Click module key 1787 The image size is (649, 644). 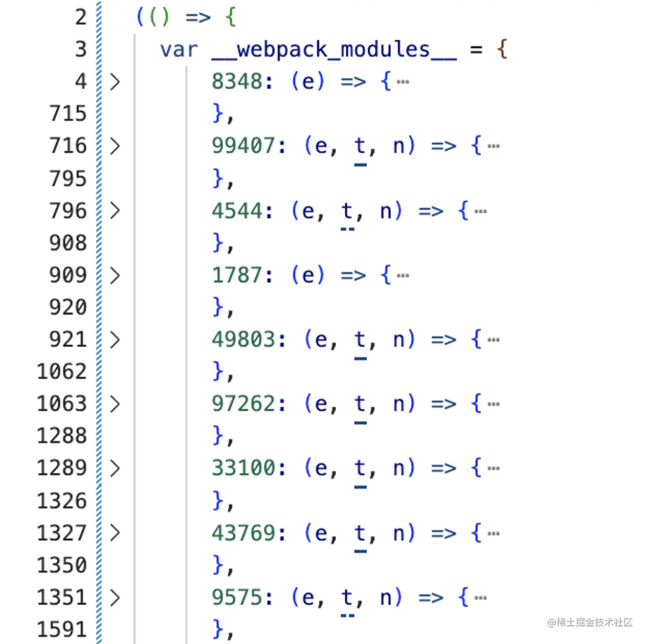click(x=237, y=276)
